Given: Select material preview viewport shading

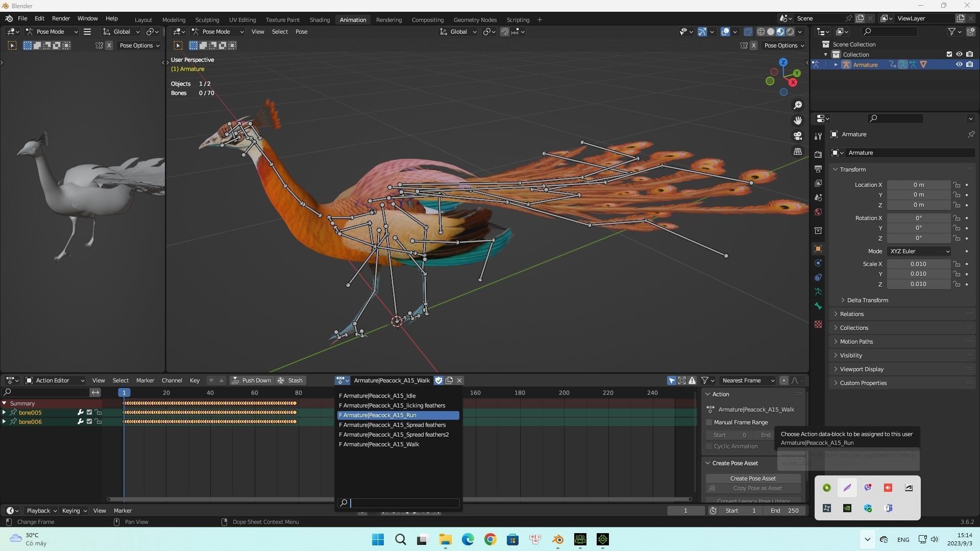Looking at the screenshot, I should click(780, 32).
